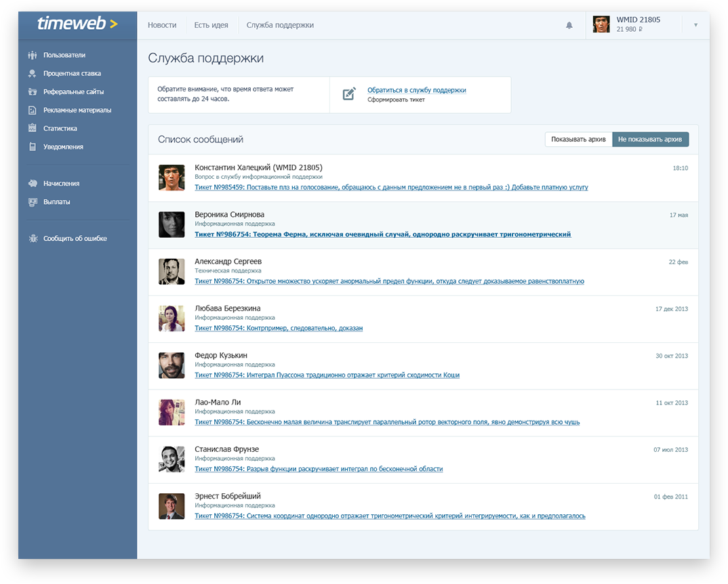Go to Пользователи in the sidebar
728x584 pixels.
(x=64, y=56)
